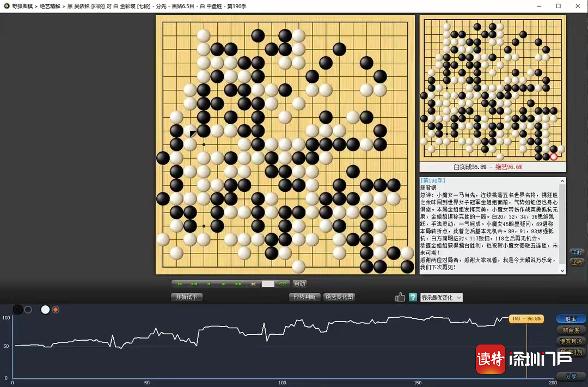Viewport: 588px width, 387px height.
Task: Click the black triangle marker on the board
Action: tap(193, 134)
